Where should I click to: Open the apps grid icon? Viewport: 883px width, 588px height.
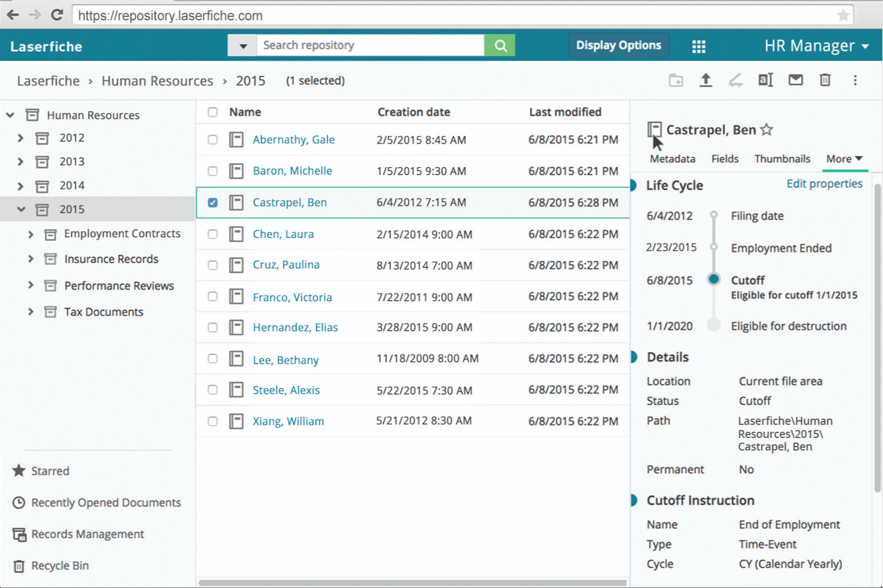(x=699, y=47)
